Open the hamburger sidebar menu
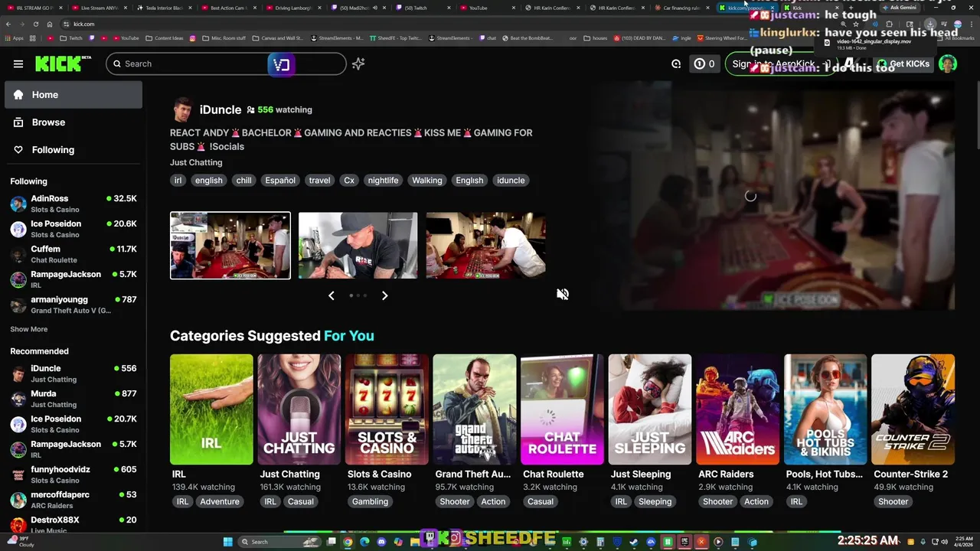 [18, 64]
